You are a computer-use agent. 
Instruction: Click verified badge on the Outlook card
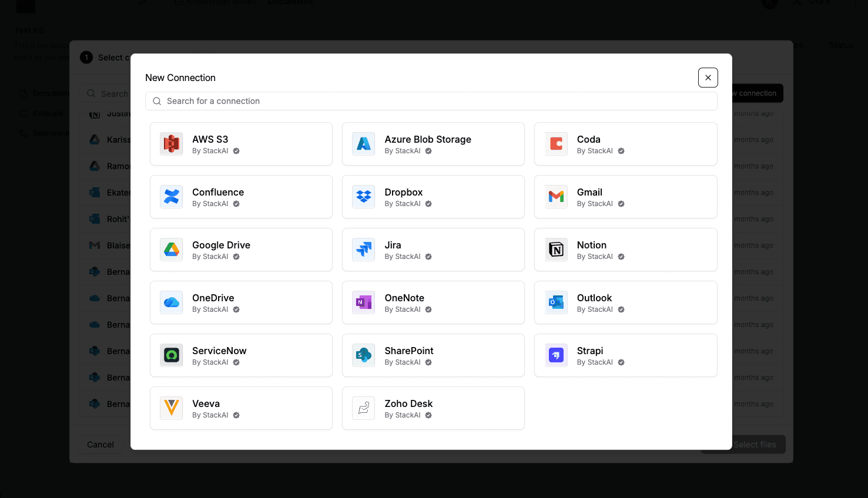(621, 309)
